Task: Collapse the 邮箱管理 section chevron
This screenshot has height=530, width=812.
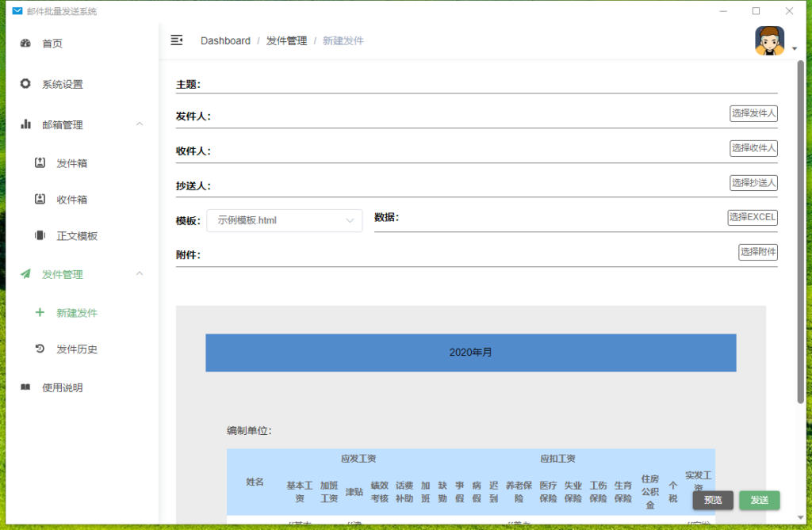Action: 140,124
